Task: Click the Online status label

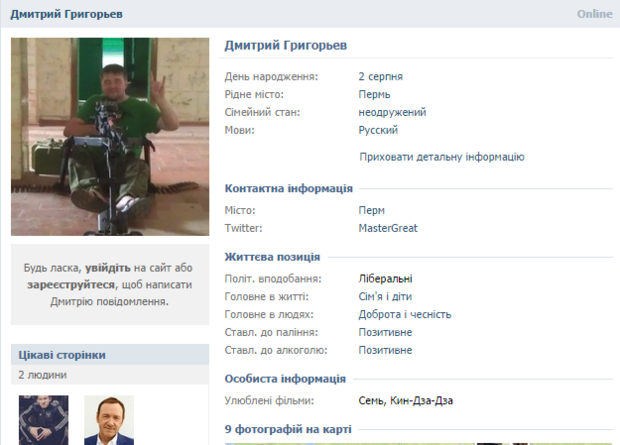Action: pos(594,14)
